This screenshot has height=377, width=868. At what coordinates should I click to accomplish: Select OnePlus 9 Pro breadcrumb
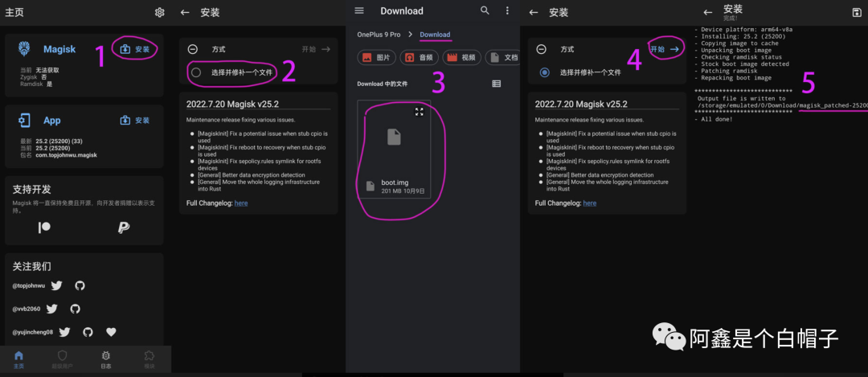pos(379,35)
